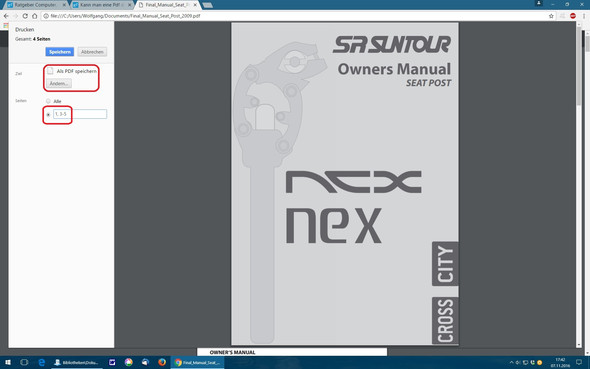Viewport: 590px width, 369px height.
Task: Switch to the 'Kann man eine Pdf' tab
Action: [x=102, y=5]
